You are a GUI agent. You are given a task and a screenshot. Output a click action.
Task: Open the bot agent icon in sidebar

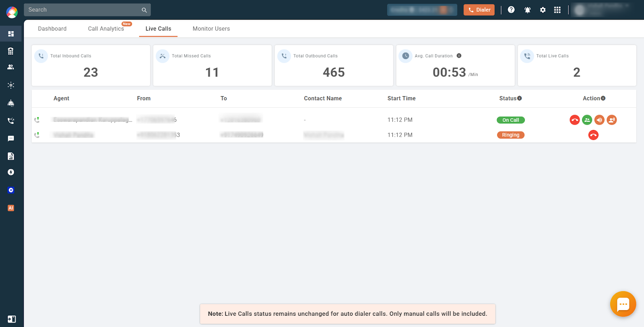pyautogui.click(x=11, y=103)
